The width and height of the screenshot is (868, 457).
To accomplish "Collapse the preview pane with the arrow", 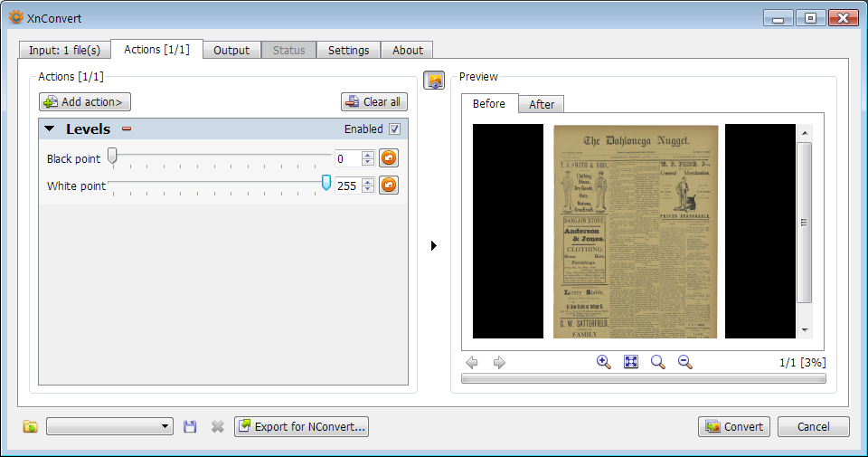I will click(434, 245).
